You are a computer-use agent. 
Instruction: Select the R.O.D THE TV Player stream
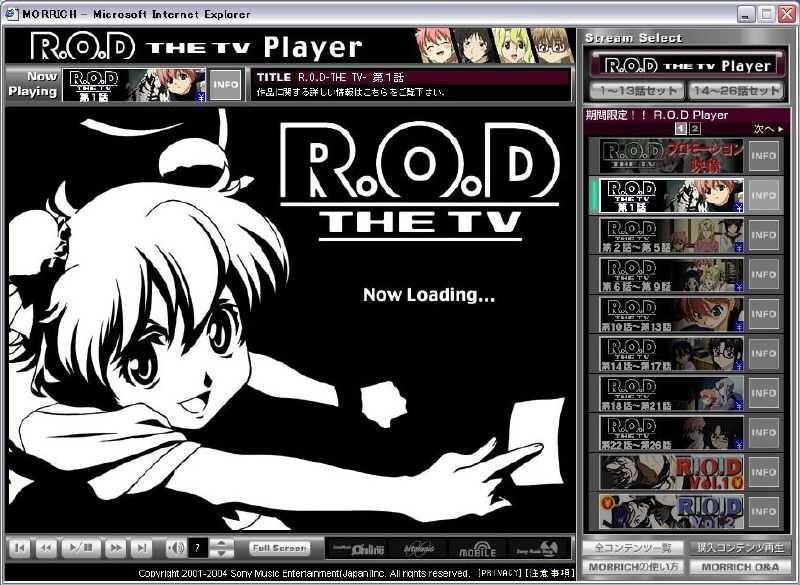pos(687,65)
